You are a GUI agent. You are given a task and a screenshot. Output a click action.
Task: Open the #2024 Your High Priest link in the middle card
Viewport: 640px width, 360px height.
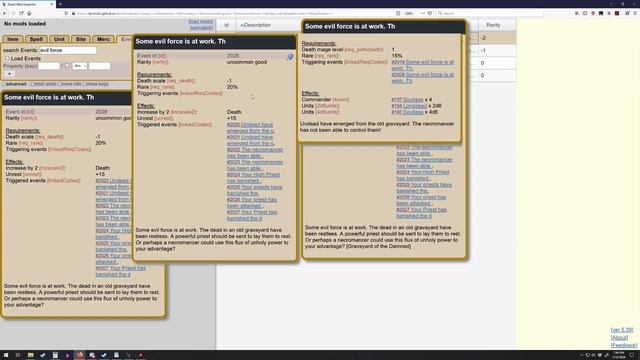253,178
